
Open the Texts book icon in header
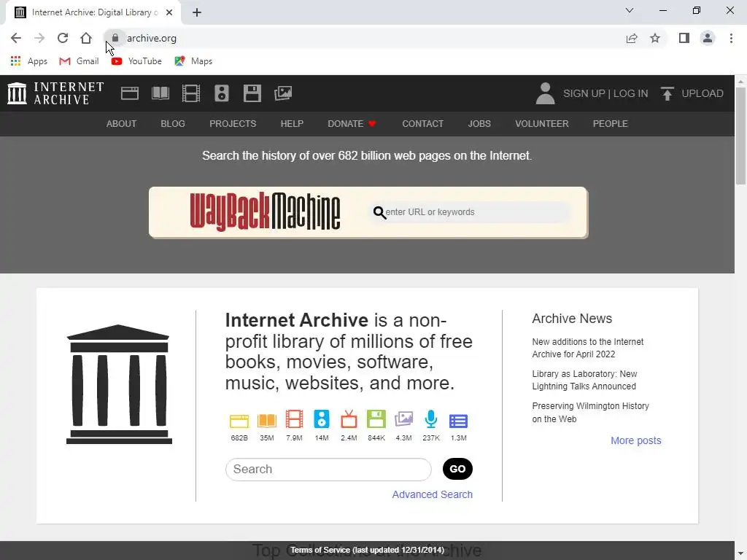(160, 93)
